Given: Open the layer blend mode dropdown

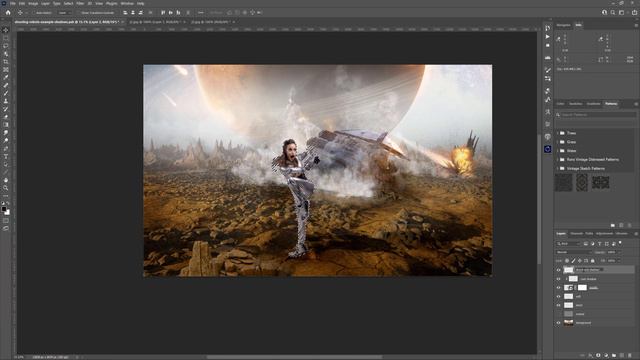Looking at the screenshot, I should [x=573, y=252].
